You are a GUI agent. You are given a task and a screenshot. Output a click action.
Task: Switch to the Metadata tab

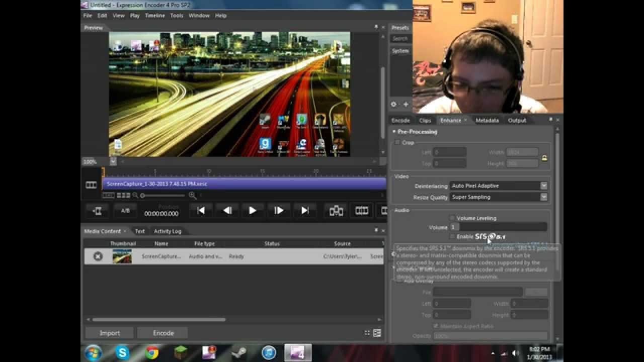[487, 120]
